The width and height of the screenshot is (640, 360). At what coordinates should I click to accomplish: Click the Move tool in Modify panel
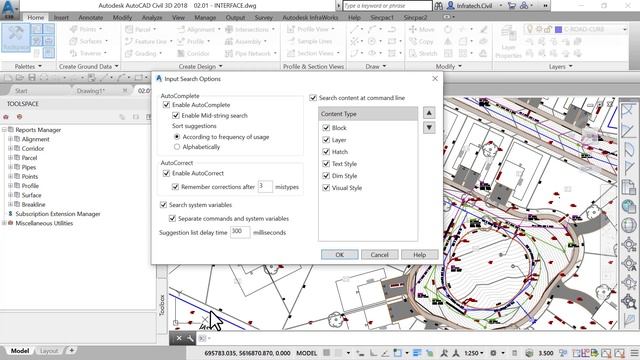click(x=422, y=29)
